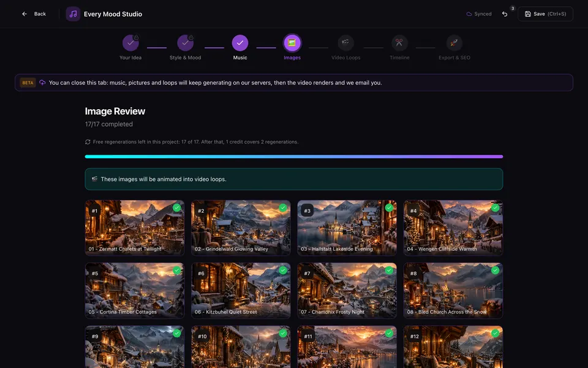Go to the Style & Mood step

point(185,43)
